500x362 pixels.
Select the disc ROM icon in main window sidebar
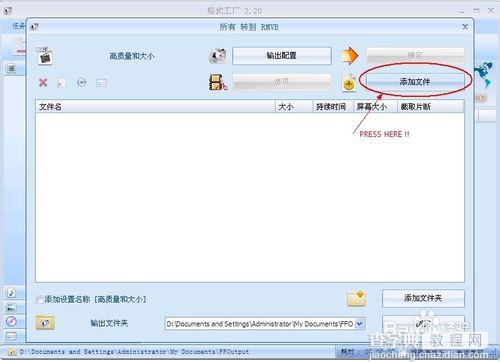[11, 322]
